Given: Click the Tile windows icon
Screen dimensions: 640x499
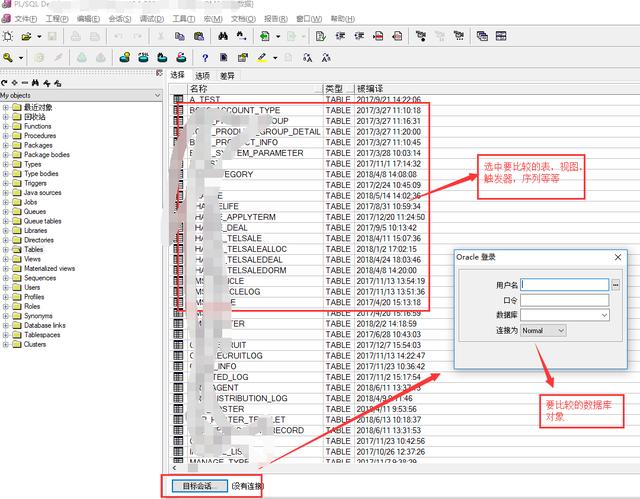Looking at the screenshot, I should click(x=501, y=36).
